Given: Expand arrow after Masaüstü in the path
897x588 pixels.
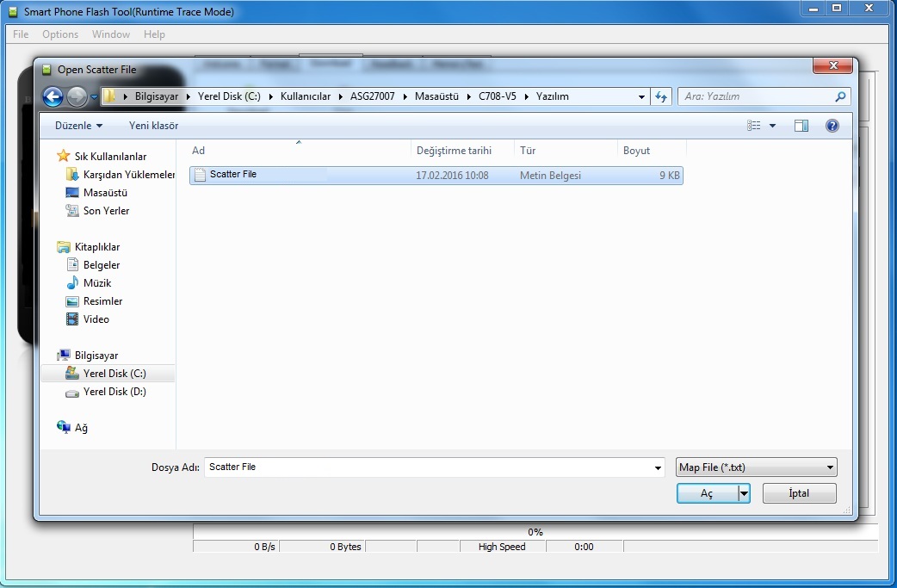Looking at the screenshot, I should (x=469, y=96).
